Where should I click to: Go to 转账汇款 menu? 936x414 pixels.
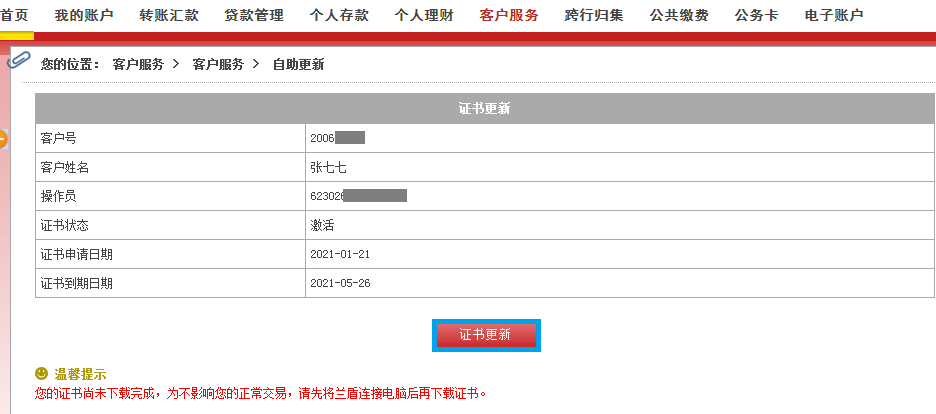click(x=169, y=16)
